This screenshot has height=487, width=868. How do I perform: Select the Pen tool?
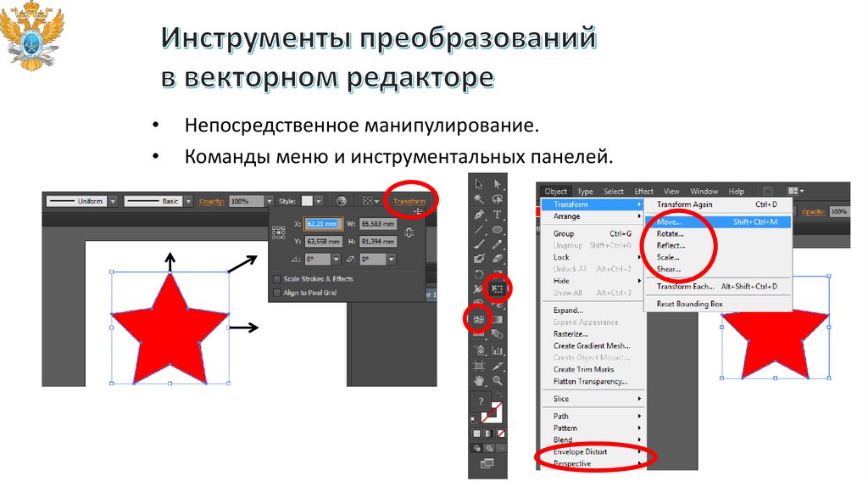click(x=479, y=215)
